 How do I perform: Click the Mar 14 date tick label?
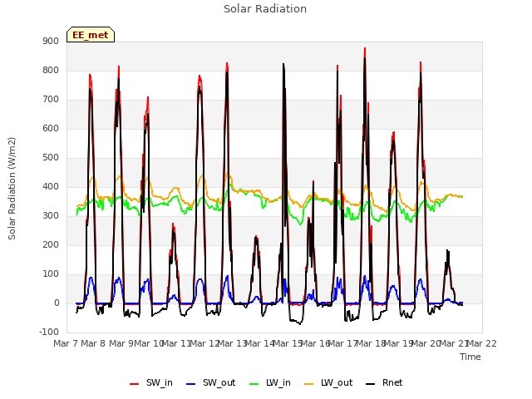click(260, 343)
